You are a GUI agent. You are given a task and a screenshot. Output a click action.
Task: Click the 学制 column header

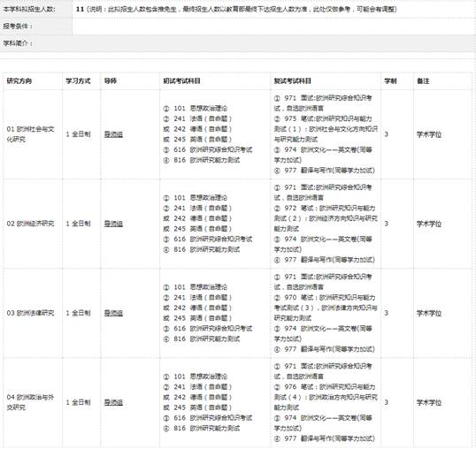[390, 81]
